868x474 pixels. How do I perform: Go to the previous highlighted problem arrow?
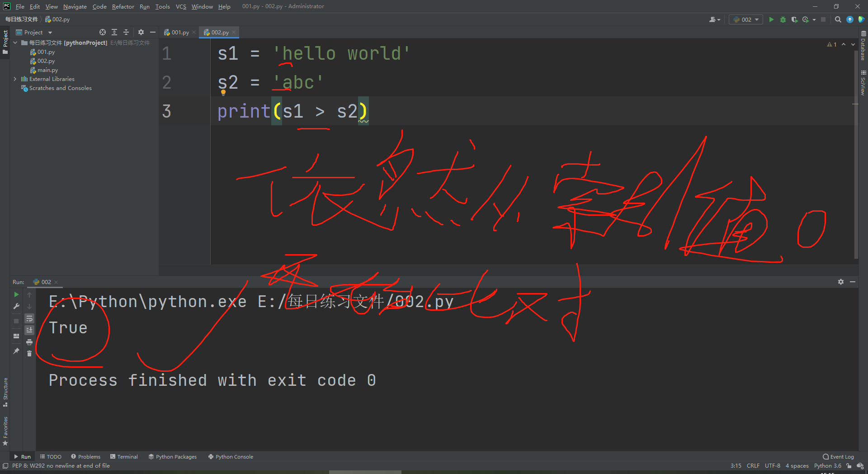click(x=844, y=44)
